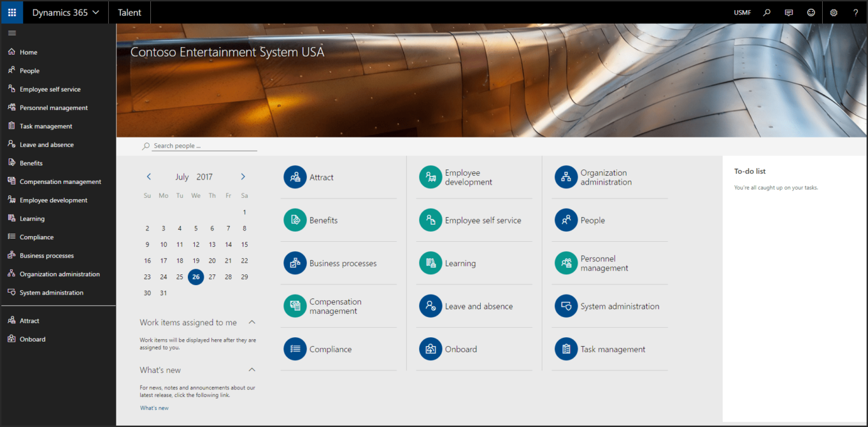Open the People tile icon
868x427 pixels.
tap(566, 220)
